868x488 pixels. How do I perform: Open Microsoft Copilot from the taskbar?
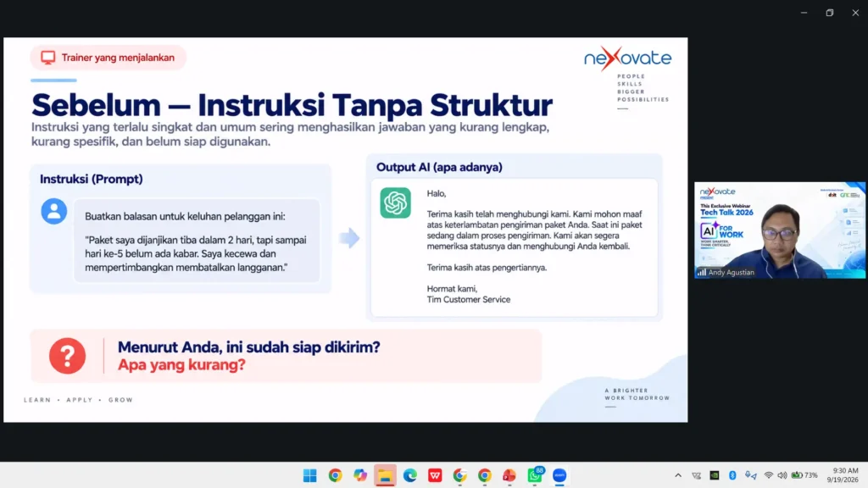(x=360, y=475)
